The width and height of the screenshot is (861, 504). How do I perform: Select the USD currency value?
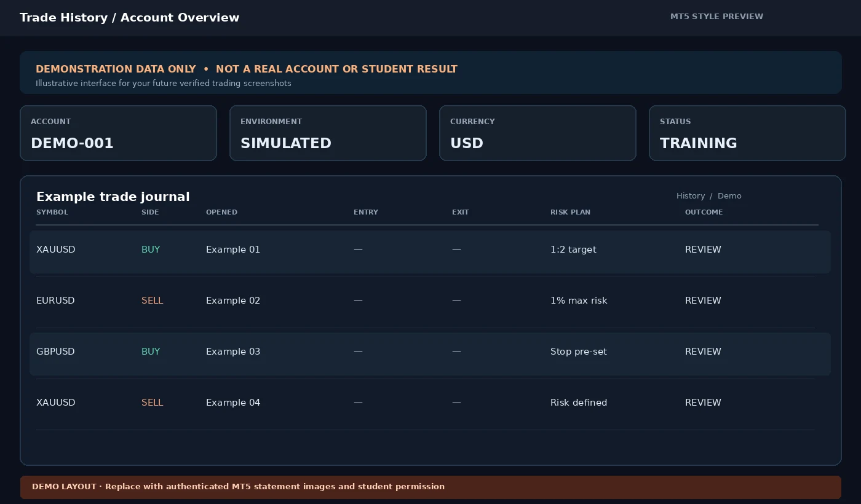pos(467,144)
